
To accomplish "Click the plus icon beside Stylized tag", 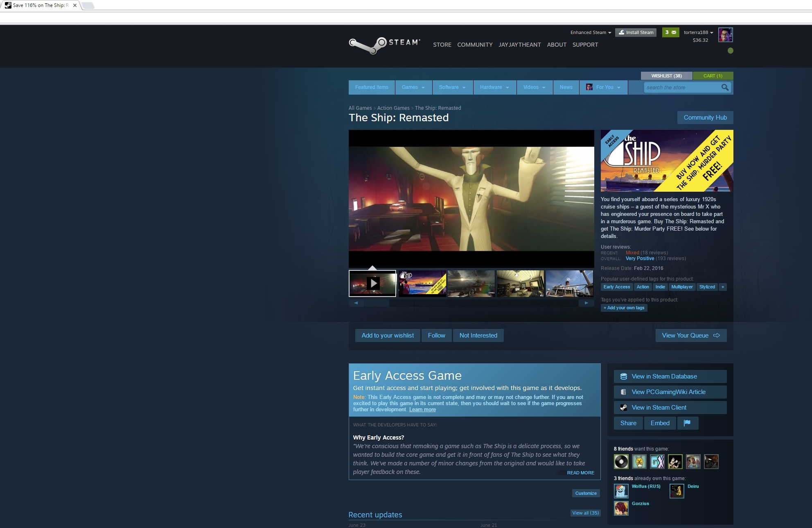I will 723,287.
